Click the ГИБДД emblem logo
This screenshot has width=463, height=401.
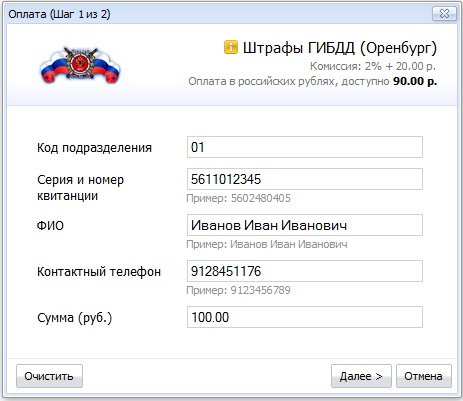click(x=80, y=65)
